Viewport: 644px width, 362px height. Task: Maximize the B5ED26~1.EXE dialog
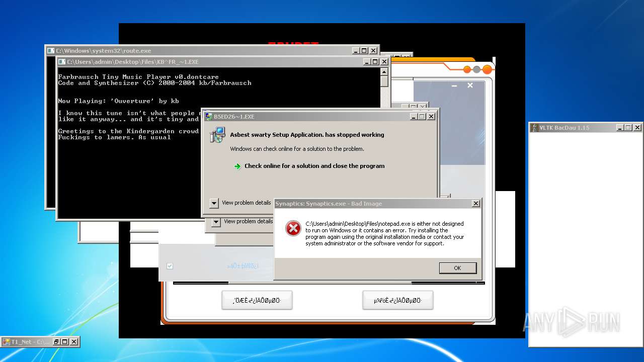[422, 116]
